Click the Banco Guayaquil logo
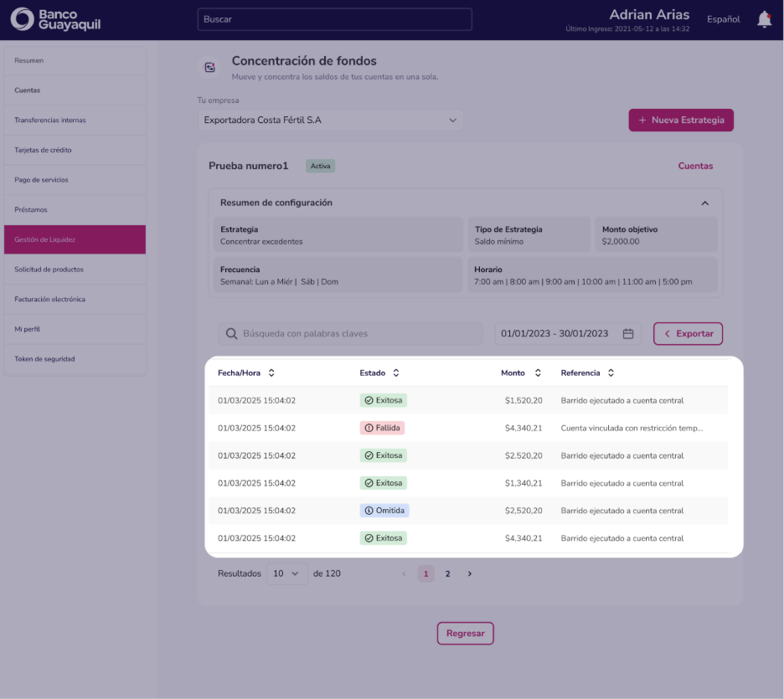 point(55,19)
